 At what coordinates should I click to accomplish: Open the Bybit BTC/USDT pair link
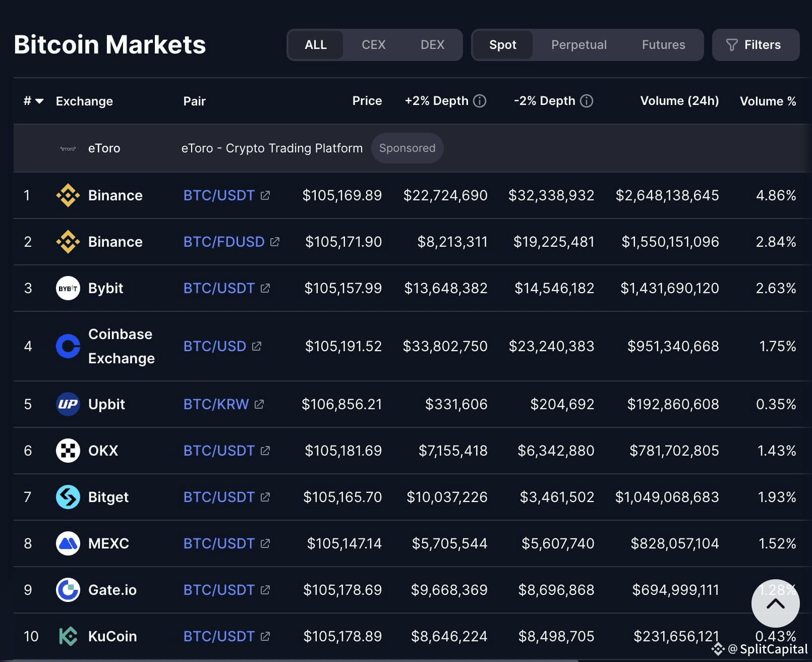pos(219,288)
